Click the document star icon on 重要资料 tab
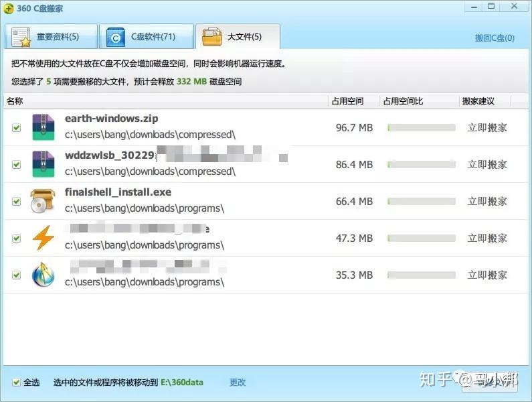The image size is (532, 402). 21,37
